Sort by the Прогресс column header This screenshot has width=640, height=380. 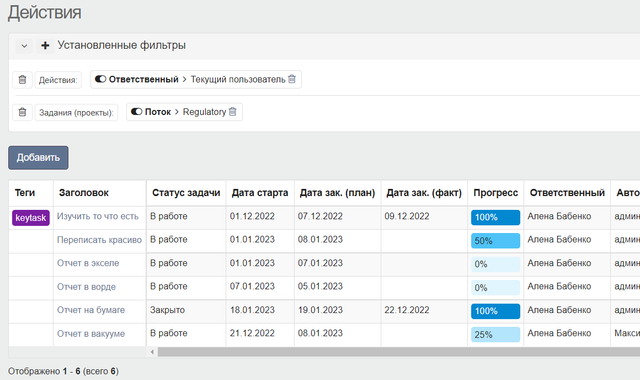496,193
